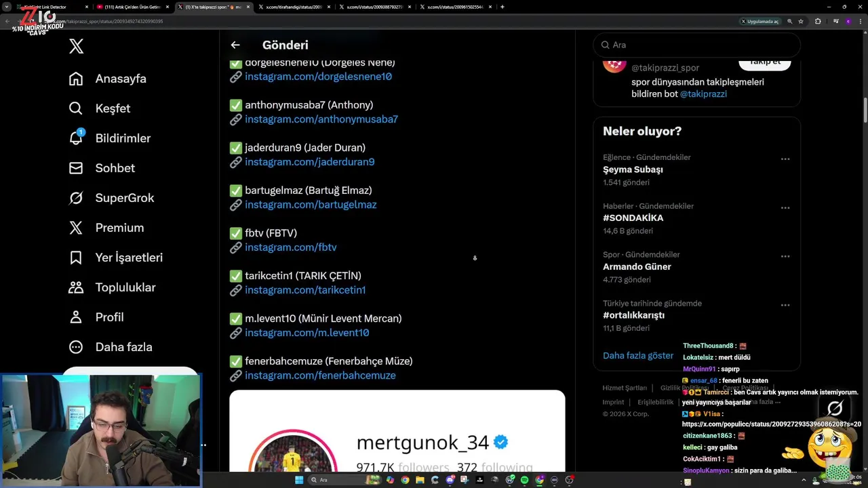Open instagram.com/bartugelmaz link

coord(311,205)
